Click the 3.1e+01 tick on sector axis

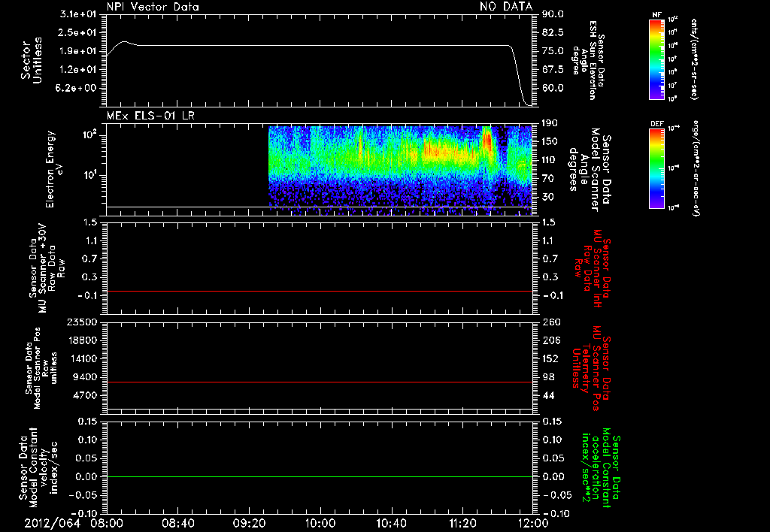(x=78, y=14)
